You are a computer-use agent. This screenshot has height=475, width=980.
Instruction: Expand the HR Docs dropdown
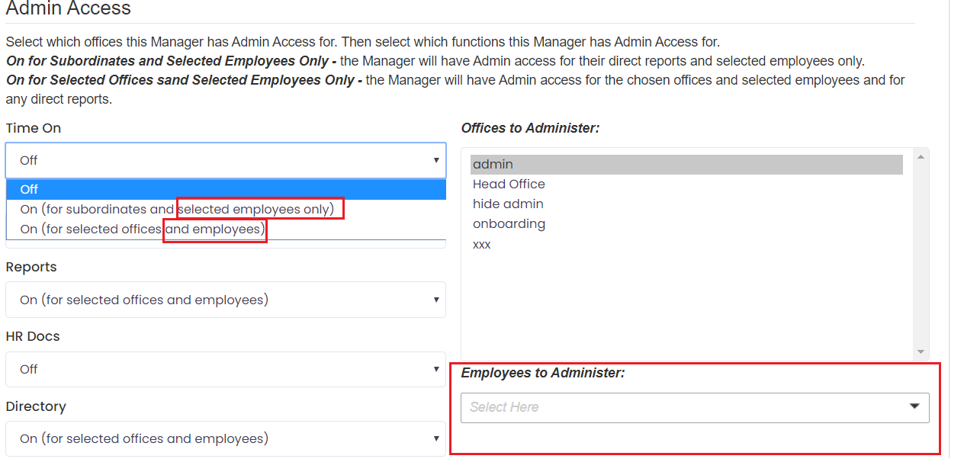[225, 369]
